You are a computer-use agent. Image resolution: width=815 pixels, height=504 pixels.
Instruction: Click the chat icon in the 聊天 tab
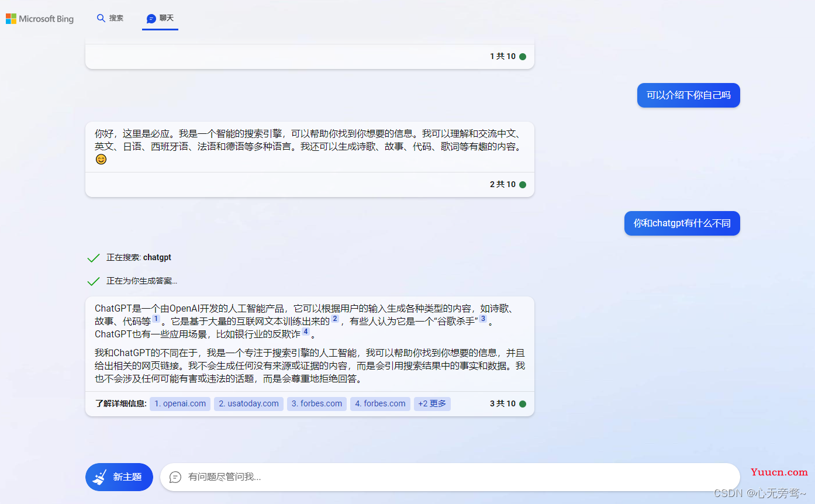click(151, 19)
